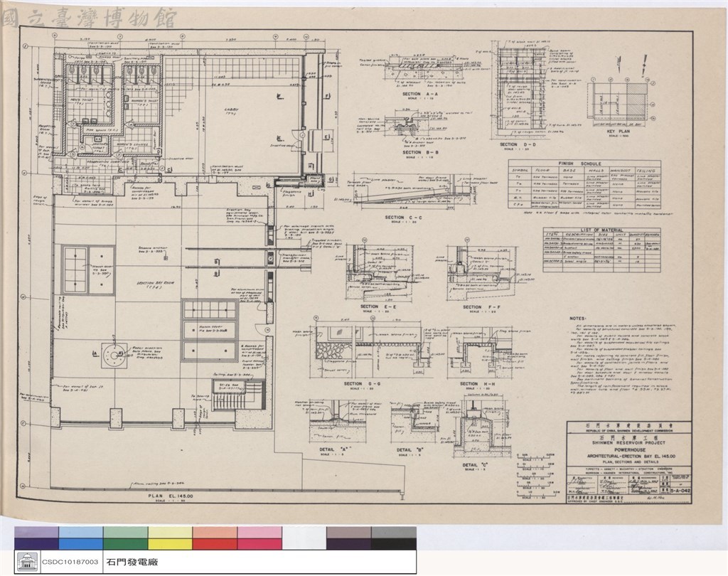The image size is (728, 576).
Task: Click the List of Material table
Action: pos(601,250)
